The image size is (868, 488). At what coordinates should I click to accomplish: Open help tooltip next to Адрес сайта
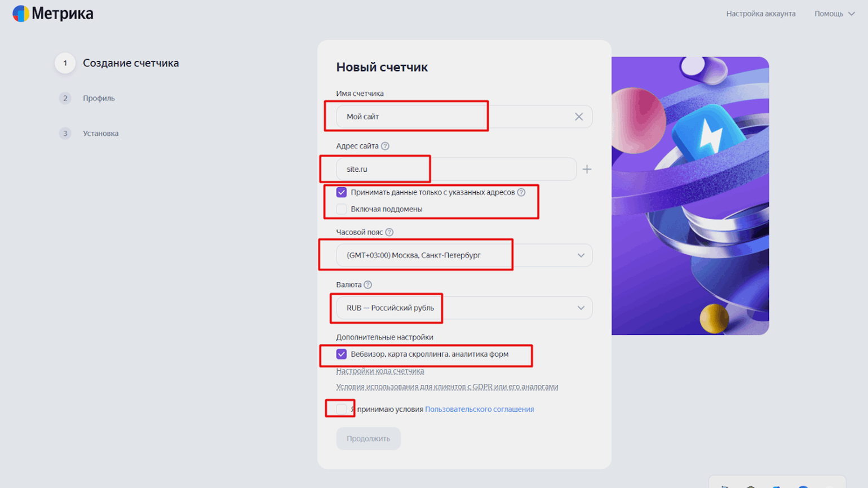pos(385,146)
